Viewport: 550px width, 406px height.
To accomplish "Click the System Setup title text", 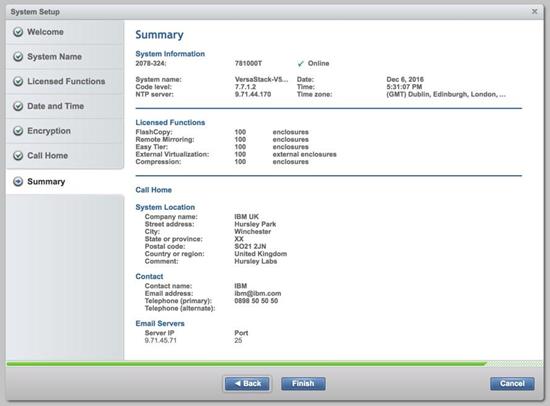I will 35,12.
